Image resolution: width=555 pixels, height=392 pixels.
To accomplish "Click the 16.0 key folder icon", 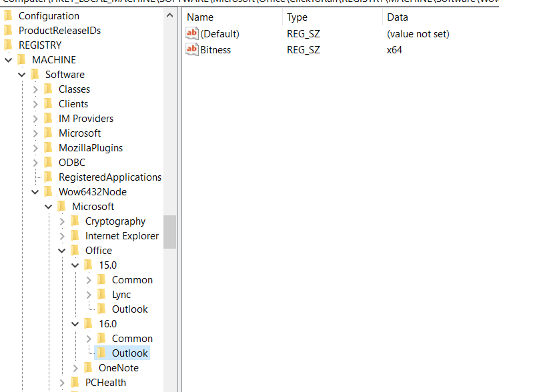I will pos(89,324).
